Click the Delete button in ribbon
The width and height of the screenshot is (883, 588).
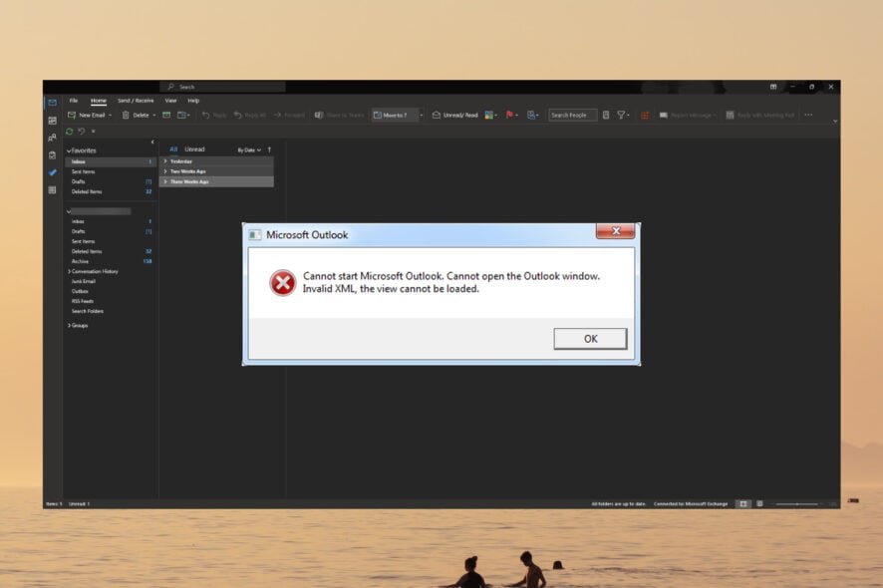click(136, 115)
